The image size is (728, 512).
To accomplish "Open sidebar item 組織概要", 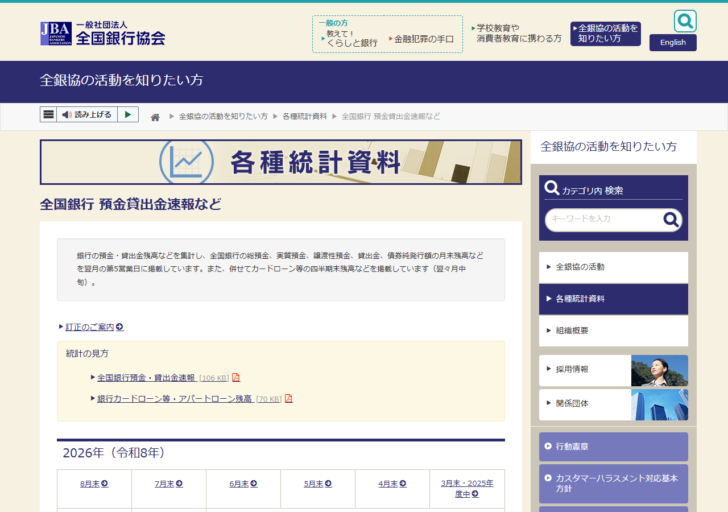I will coord(613,331).
